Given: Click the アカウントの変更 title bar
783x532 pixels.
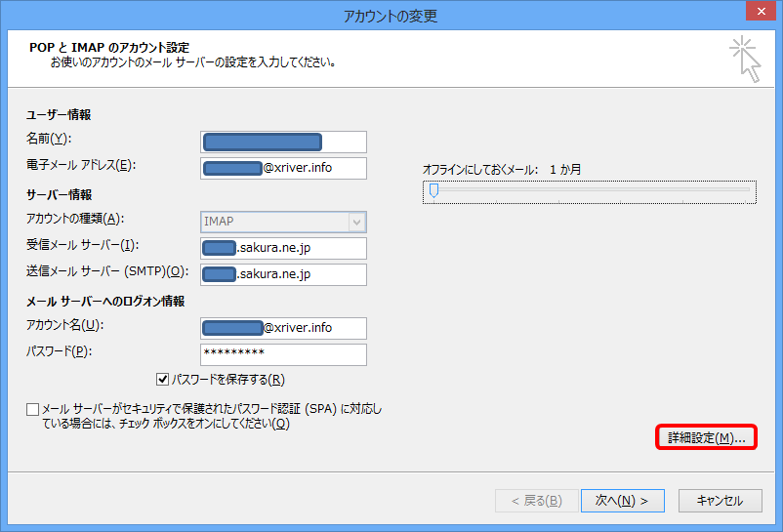Looking at the screenshot, I should point(391,15).
